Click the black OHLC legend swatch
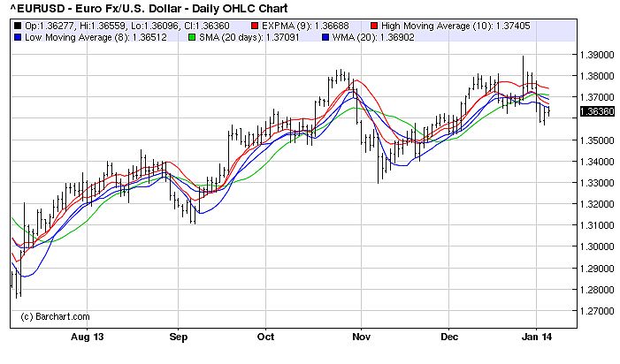The image size is (620, 364). tap(19, 27)
